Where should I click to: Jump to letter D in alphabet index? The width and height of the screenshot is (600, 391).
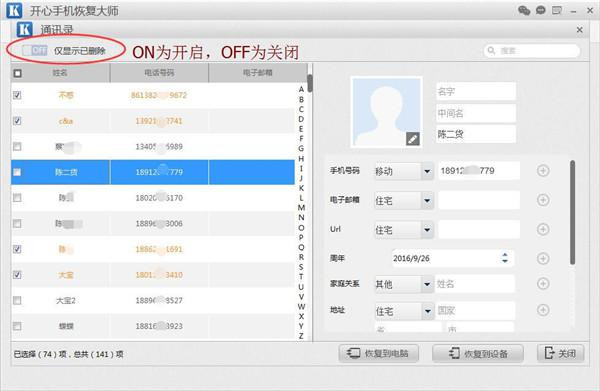301,119
